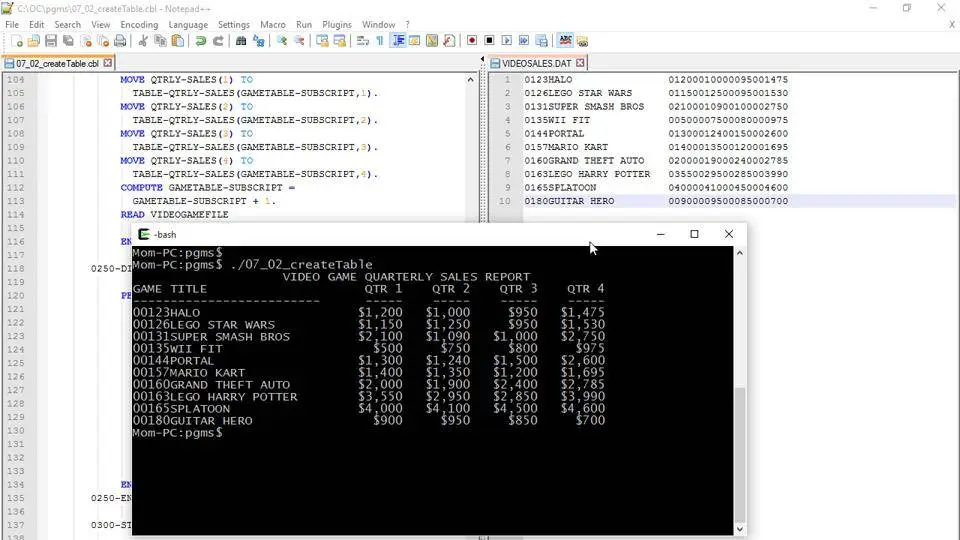Click the bash terminal scroll-down arrow
Viewport: 960px width, 540px height.
pos(740,529)
